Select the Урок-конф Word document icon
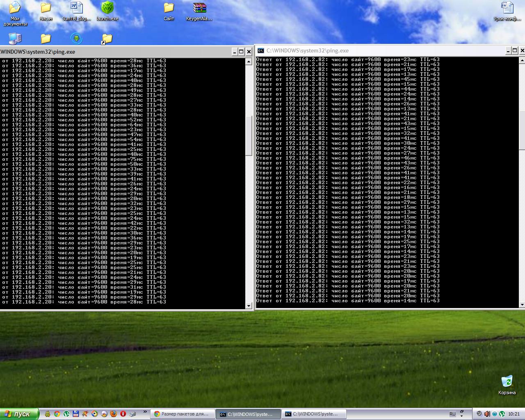This screenshot has width=525, height=420. point(507,8)
